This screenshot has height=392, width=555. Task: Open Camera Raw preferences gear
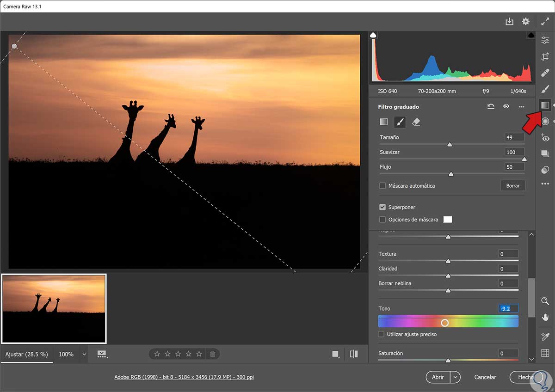525,22
